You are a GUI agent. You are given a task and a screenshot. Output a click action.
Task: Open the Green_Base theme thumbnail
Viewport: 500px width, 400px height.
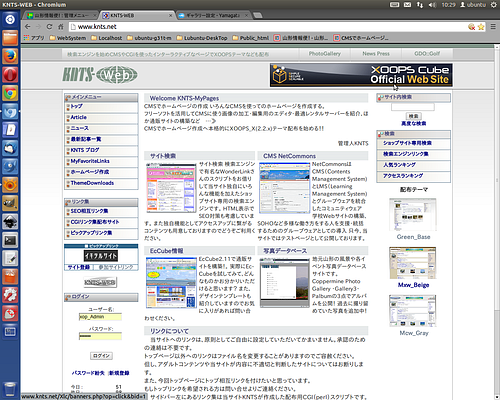tap(413, 214)
